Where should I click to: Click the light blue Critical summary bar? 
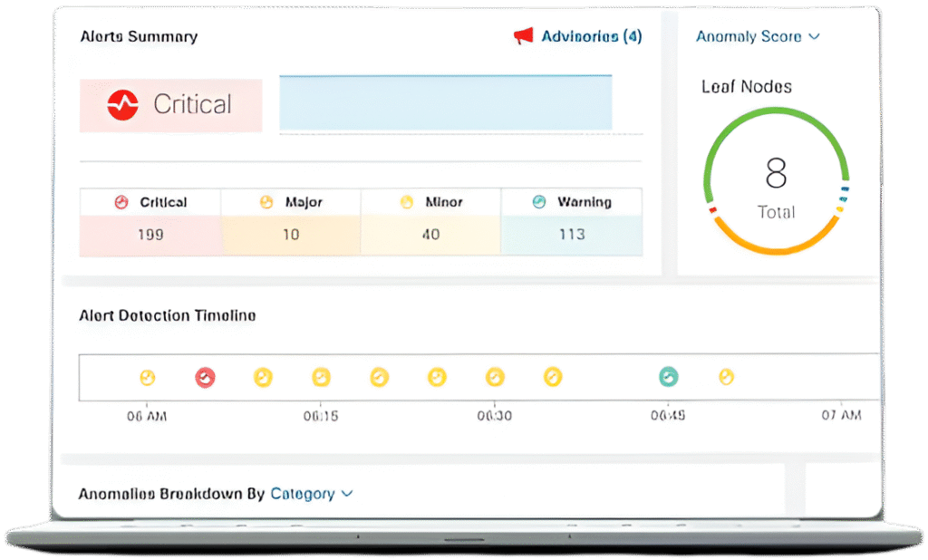pyautogui.click(x=445, y=102)
